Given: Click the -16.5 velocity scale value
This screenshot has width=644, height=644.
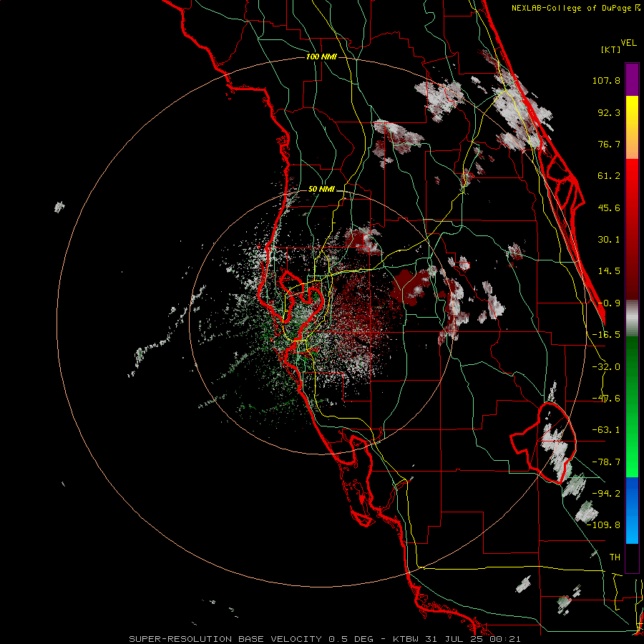Looking at the screenshot, I should tap(606, 335).
